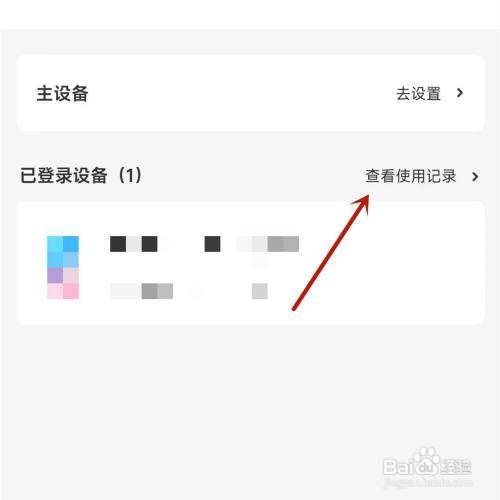Click the jingyan.baidu.com watermark URL

(x=428, y=482)
